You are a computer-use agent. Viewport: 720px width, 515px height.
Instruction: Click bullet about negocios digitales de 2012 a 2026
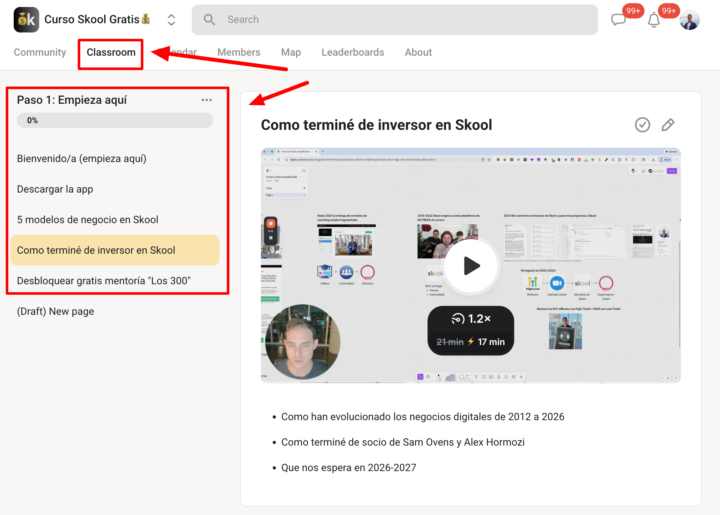coord(422,417)
